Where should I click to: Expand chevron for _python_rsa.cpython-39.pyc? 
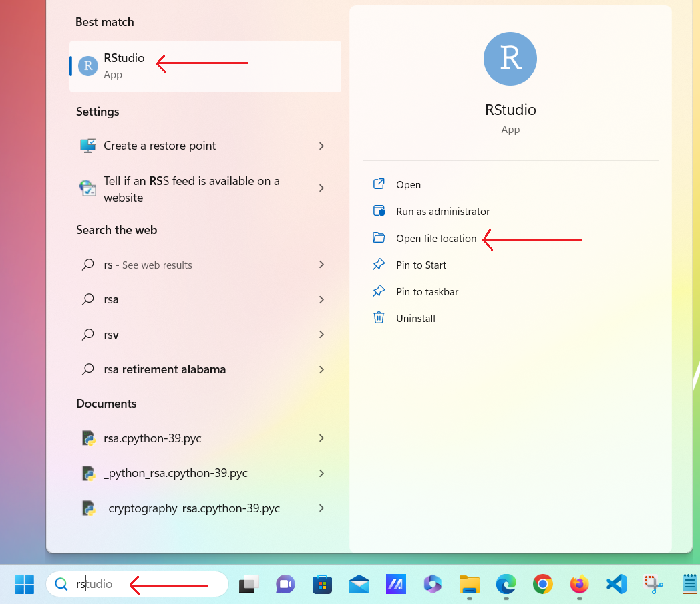pyautogui.click(x=321, y=473)
